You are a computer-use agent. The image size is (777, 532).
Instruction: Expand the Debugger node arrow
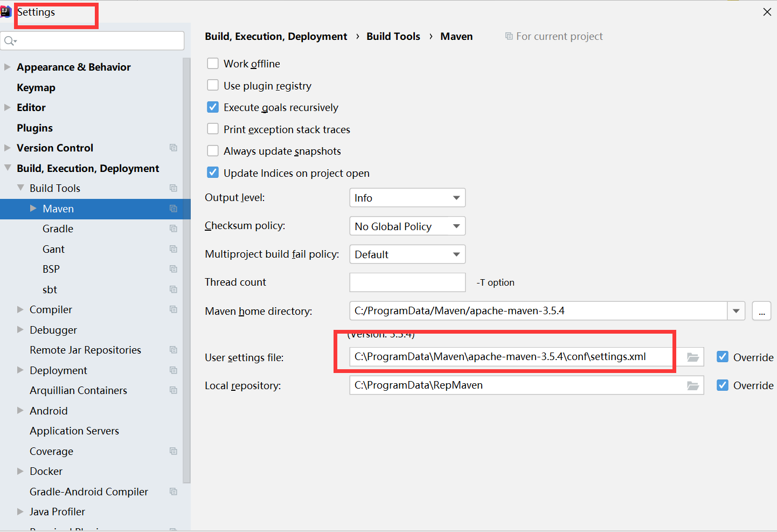[20, 329]
